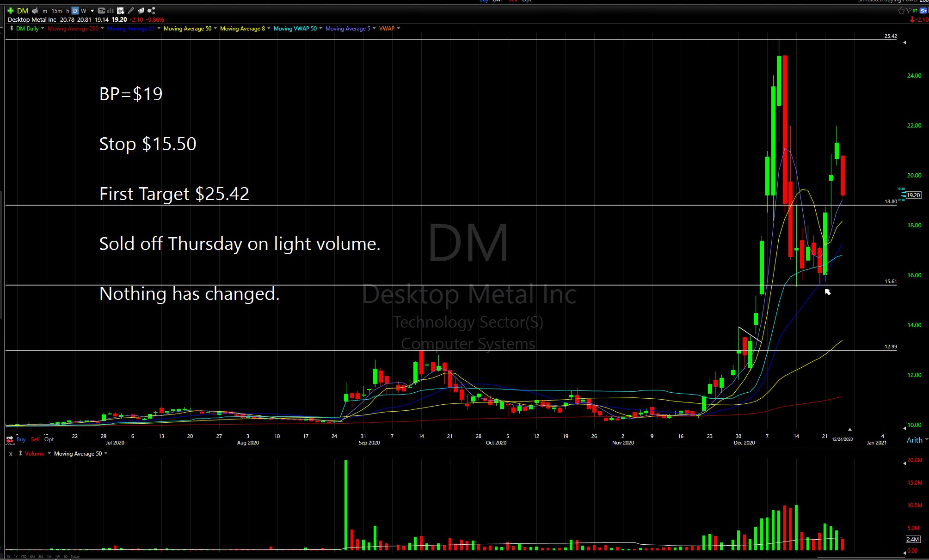
Task: Click the bar chart style icon
Action: point(111,11)
